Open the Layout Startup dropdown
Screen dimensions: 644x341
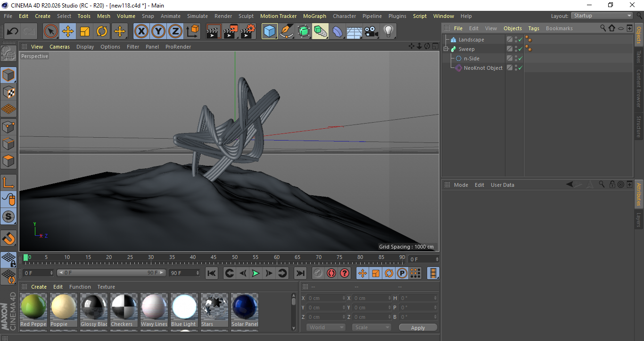[603, 16]
